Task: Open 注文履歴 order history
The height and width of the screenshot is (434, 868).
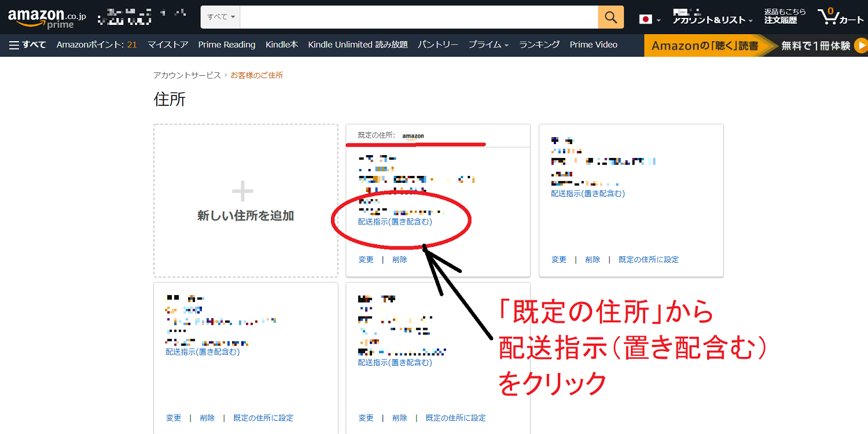Action: (781, 20)
